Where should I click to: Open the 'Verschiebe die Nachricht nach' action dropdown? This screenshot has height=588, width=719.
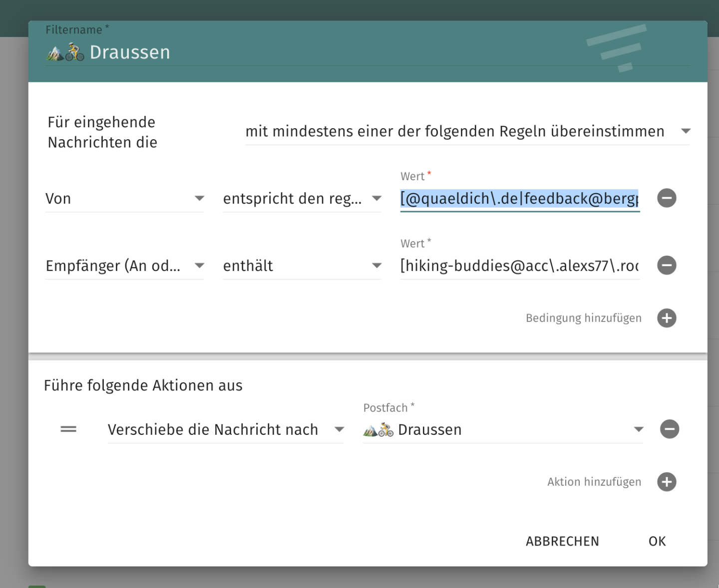coord(226,429)
